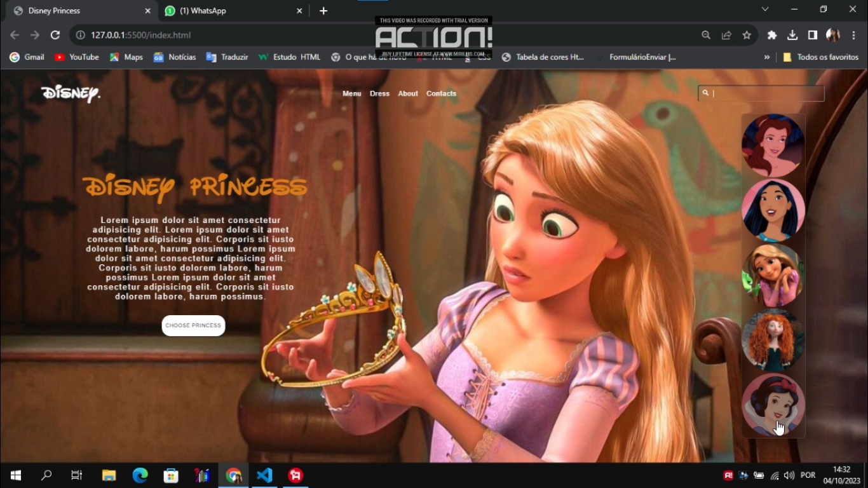Open the Dress menu item
The image size is (868, 488).
pos(379,93)
